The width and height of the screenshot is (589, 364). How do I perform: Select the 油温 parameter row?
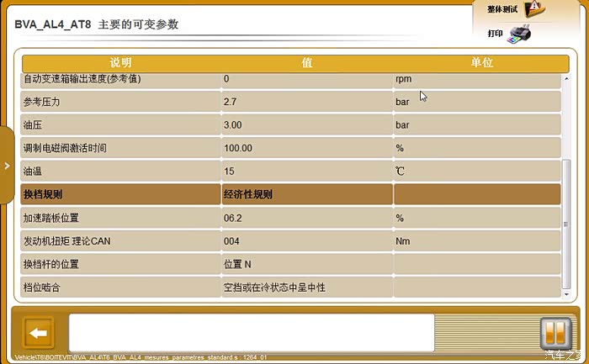pyautogui.click(x=121, y=171)
